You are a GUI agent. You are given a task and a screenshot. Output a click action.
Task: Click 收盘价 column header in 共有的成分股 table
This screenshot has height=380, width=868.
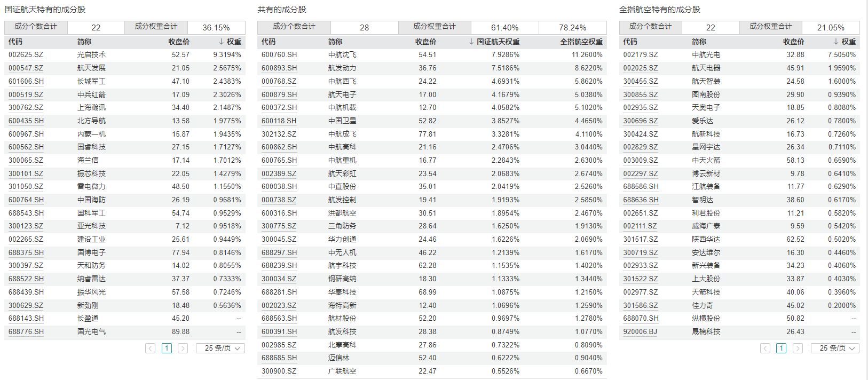[425, 42]
